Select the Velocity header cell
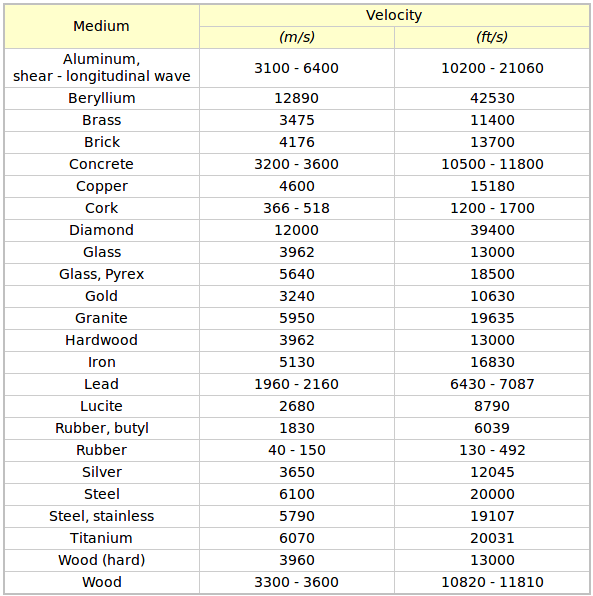Screen dimensions: 593x596 (394, 16)
